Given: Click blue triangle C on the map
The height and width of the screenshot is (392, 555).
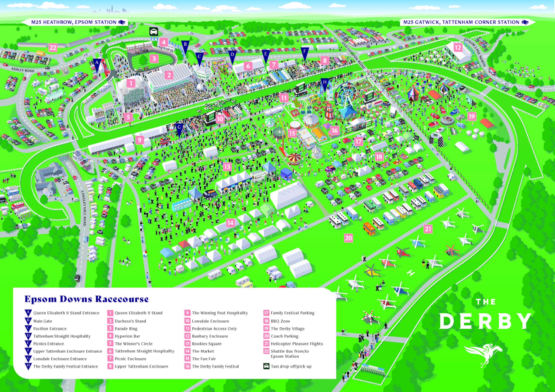Looking at the screenshot, I should [x=199, y=59].
